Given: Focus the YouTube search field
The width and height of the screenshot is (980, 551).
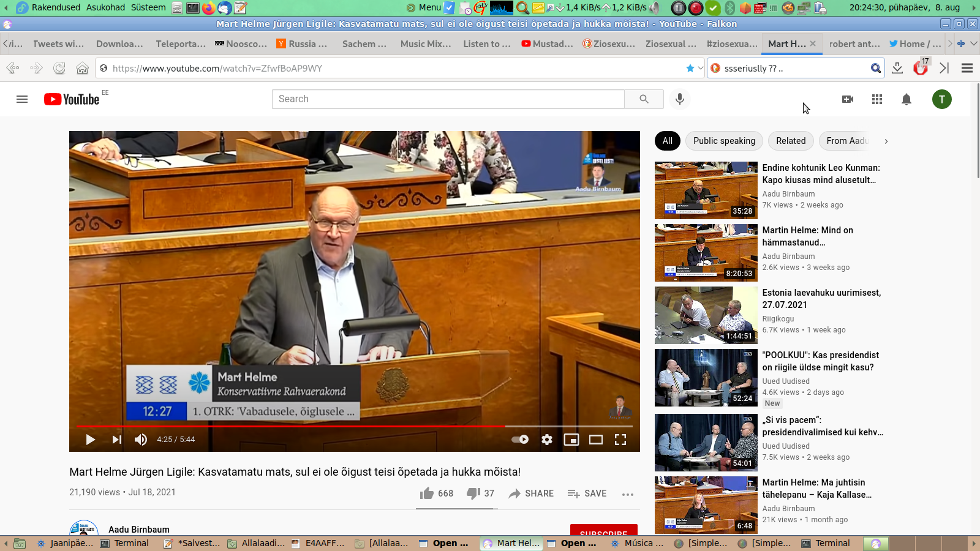Looking at the screenshot, I should pyautogui.click(x=448, y=99).
